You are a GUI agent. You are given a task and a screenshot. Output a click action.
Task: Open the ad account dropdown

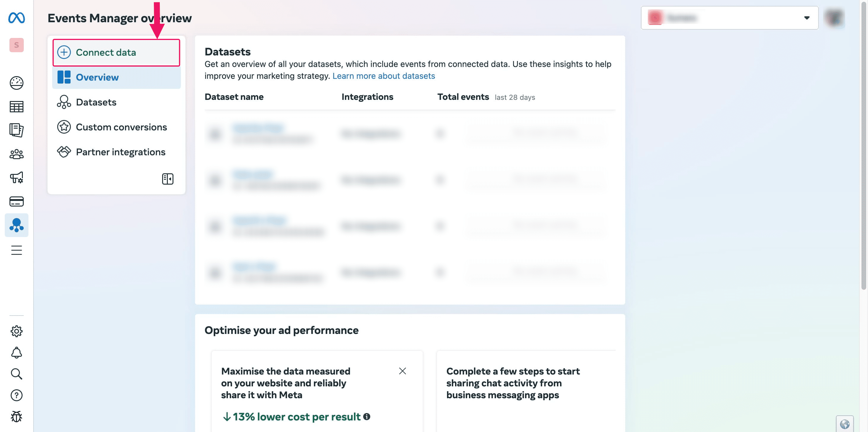pyautogui.click(x=729, y=17)
